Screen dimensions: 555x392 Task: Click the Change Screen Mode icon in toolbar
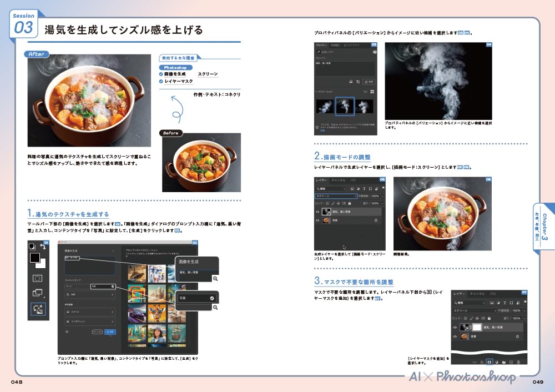coord(37,293)
